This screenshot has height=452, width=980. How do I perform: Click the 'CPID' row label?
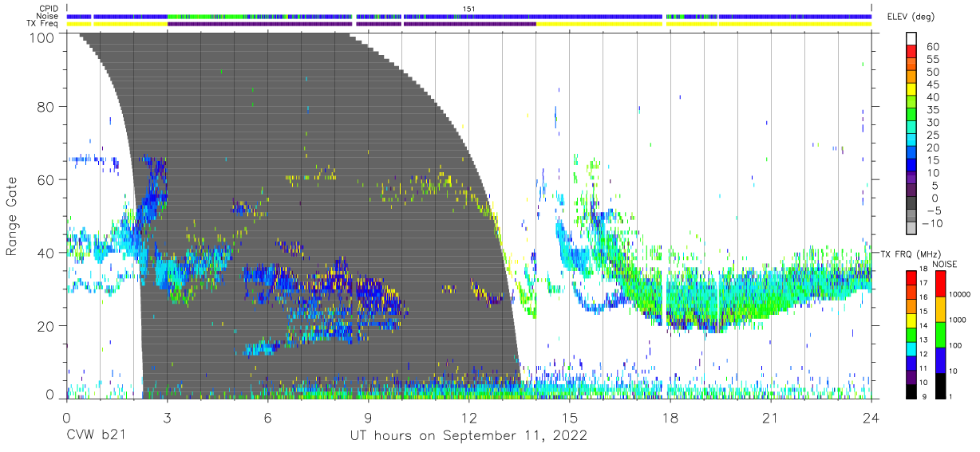[48, 9]
